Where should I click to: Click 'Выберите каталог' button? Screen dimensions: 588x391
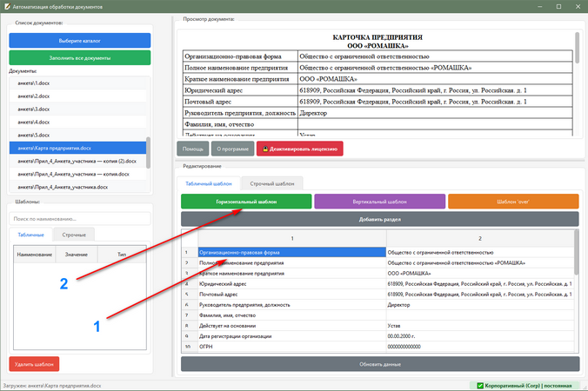[x=80, y=41]
